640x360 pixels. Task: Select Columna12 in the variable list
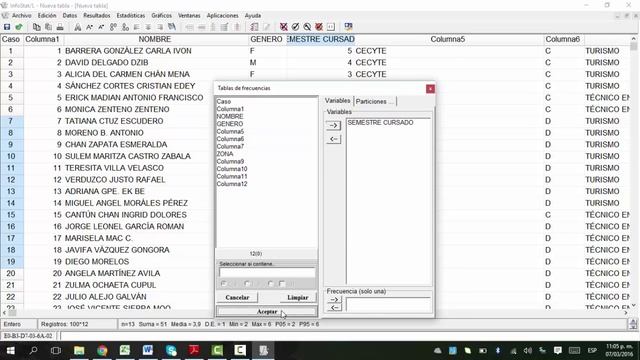[x=232, y=184]
